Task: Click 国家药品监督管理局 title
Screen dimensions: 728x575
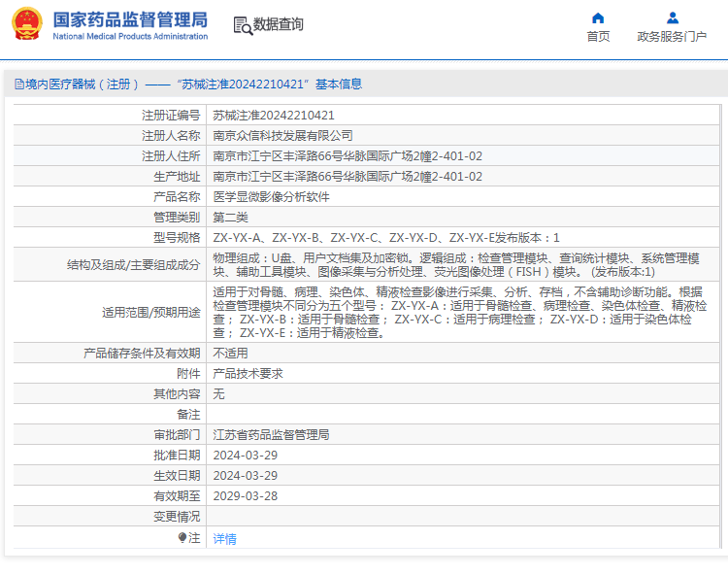Action: [x=130, y=19]
